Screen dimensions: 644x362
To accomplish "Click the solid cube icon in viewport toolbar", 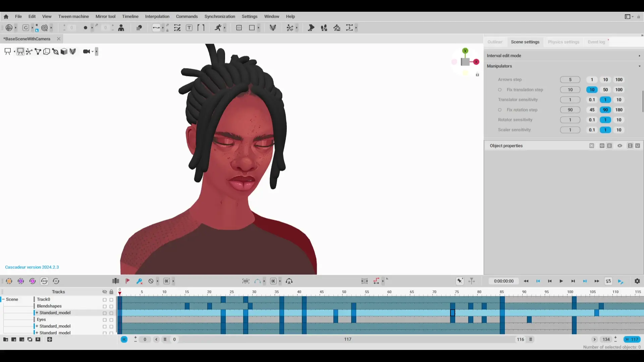I will click(64, 51).
